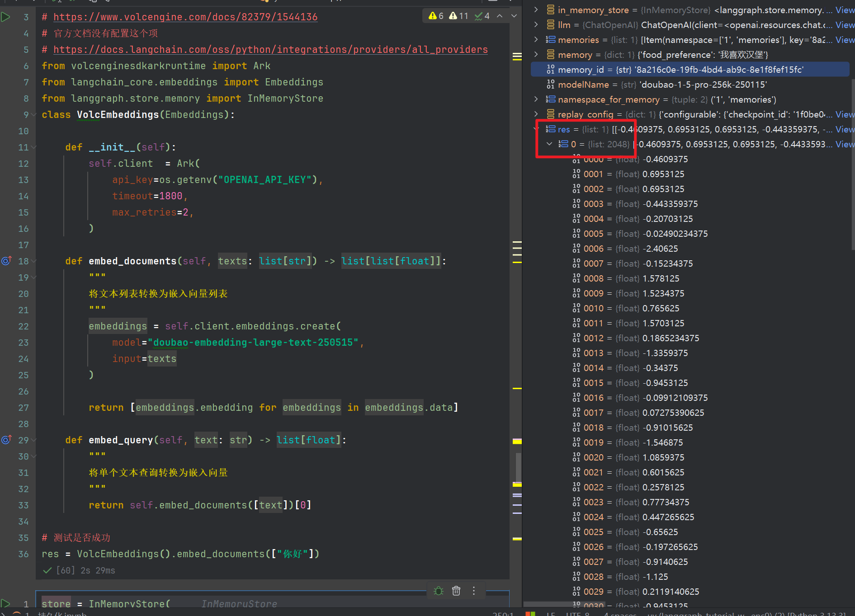
Task: Click the typo count badge showing 4
Action: click(x=482, y=16)
